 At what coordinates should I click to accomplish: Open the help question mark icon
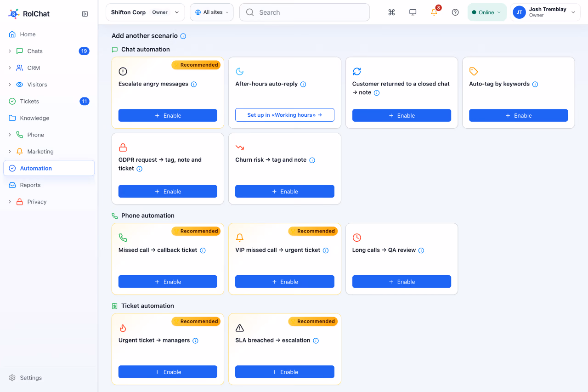click(x=455, y=12)
